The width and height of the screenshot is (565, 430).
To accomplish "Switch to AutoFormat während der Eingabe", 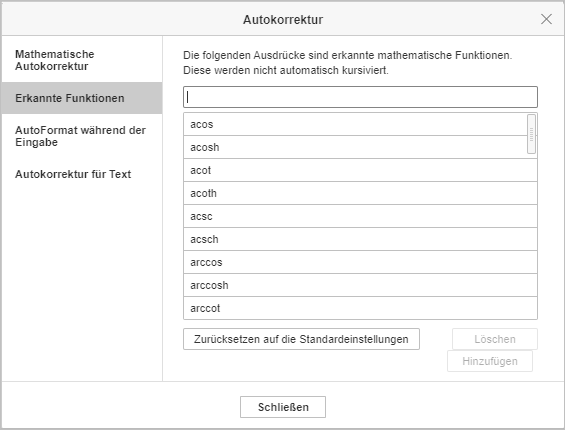I will click(82, 136).
